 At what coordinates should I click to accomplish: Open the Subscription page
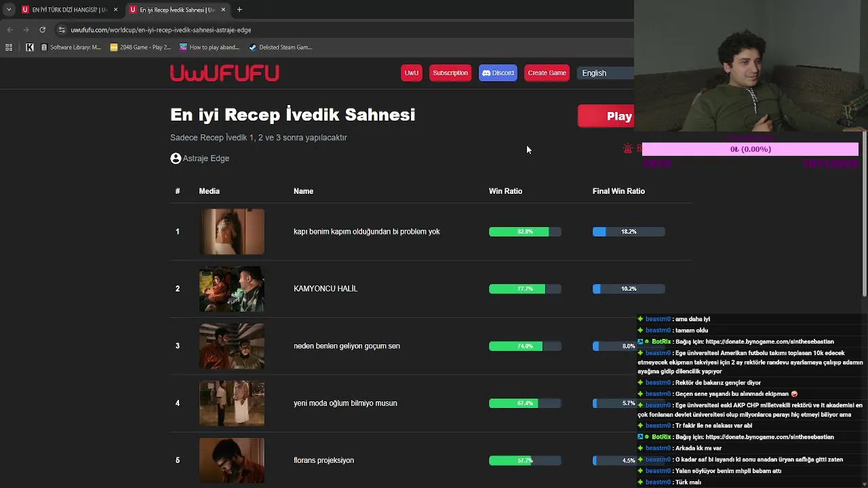pyautogui.click(x=450, y=73)
